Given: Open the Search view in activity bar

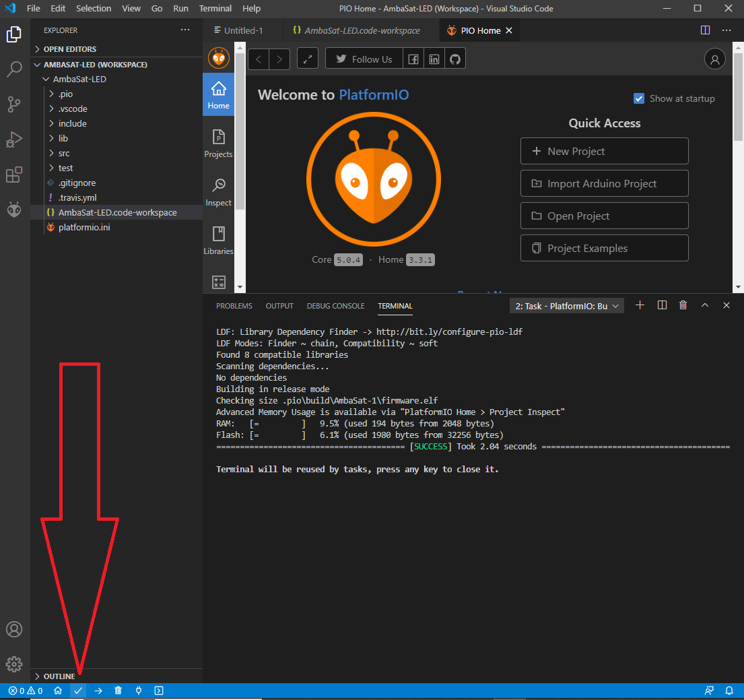Looking at the screenshot, I should (x=14, y=69).
